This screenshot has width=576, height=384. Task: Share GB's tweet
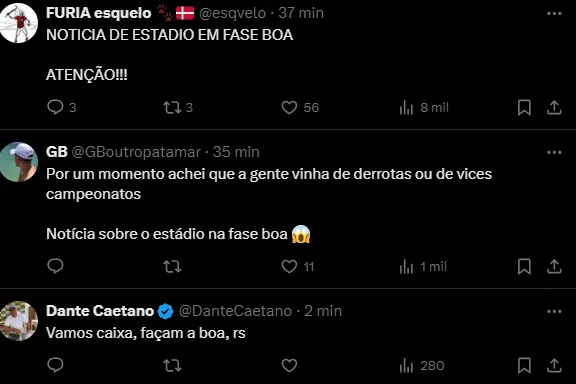[554, 266]
